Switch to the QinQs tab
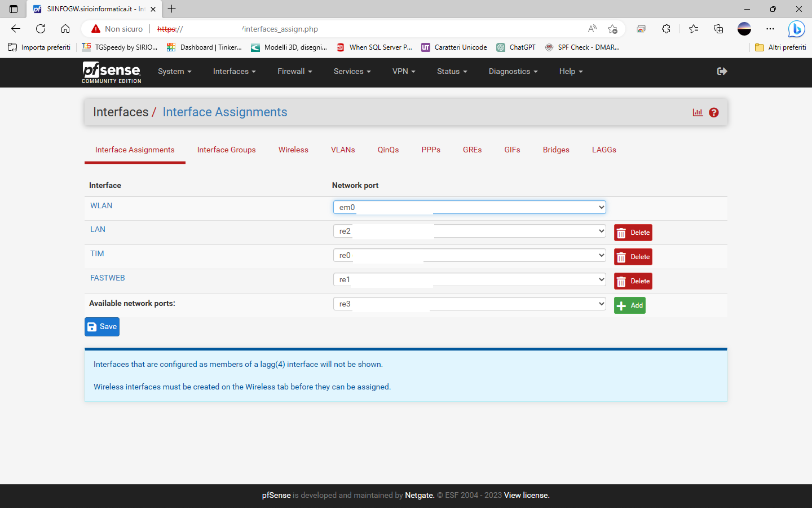This screenshot has width=812, height=508. (389, 150)
